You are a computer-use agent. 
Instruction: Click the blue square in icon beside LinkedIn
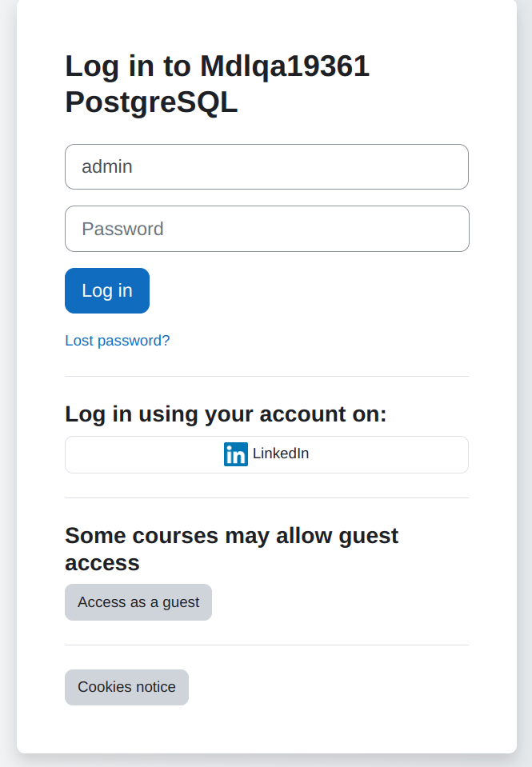(236, 454)
